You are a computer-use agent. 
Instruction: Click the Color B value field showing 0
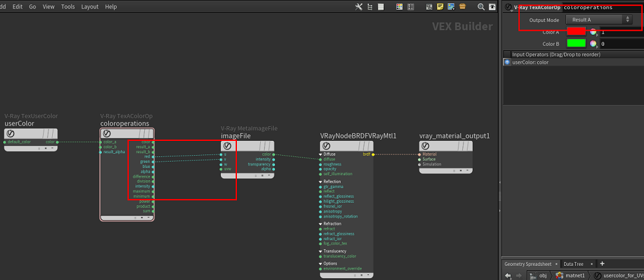(622, 44)
